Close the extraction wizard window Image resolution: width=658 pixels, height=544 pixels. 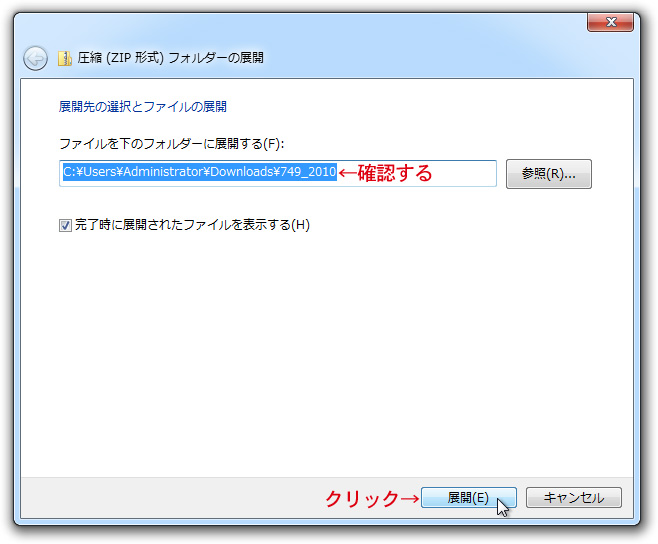click(610, 22)
